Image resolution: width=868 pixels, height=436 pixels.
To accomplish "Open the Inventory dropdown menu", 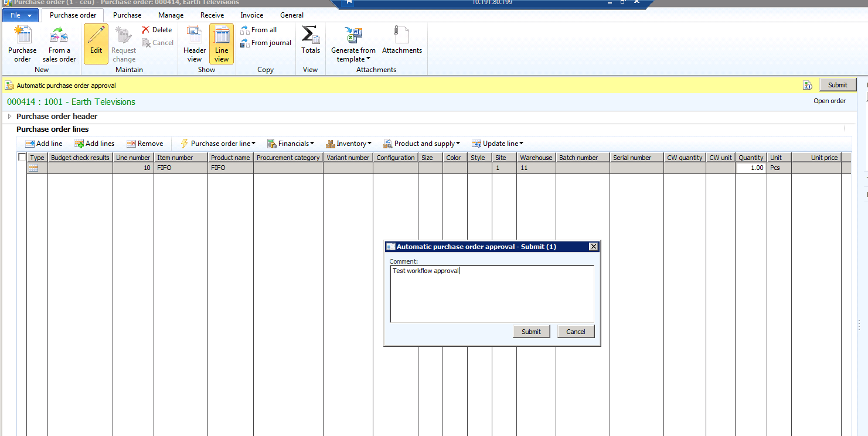I will [349, 144].
